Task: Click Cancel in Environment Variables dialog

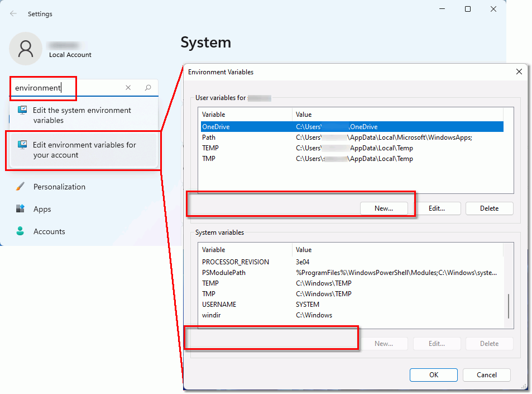Action: coord(487,374)
